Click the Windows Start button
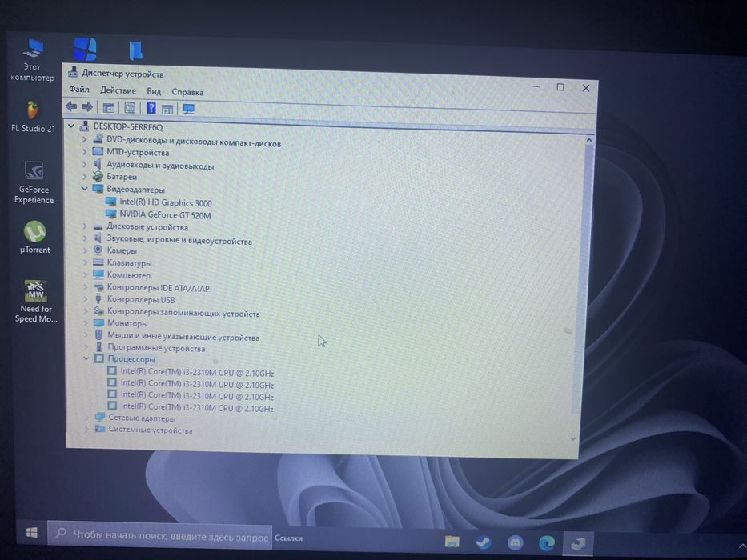 (x=32, y=532)
